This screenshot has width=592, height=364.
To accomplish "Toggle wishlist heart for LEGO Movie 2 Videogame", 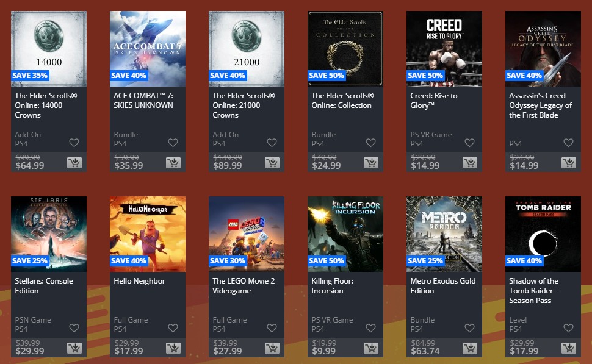I will point(272,328).
